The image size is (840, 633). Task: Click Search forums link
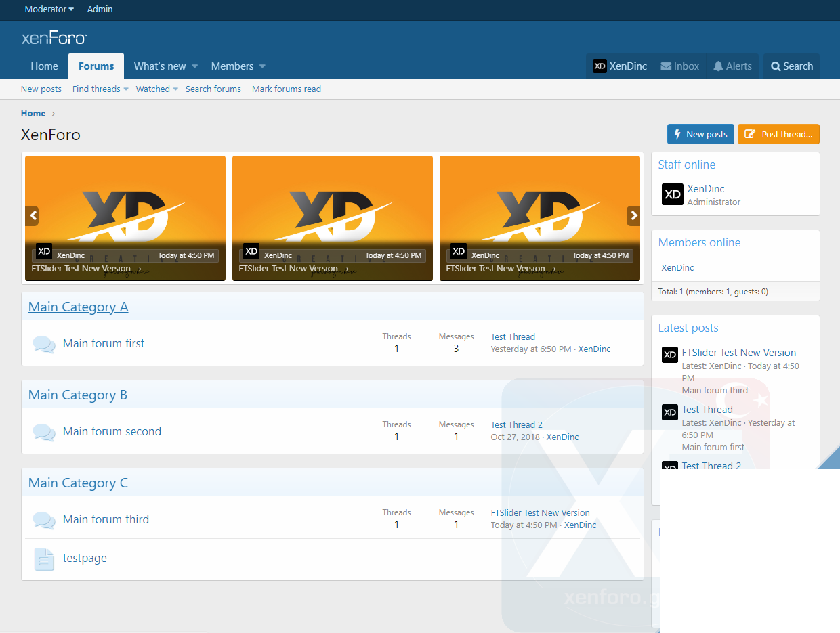click(213, 89)
